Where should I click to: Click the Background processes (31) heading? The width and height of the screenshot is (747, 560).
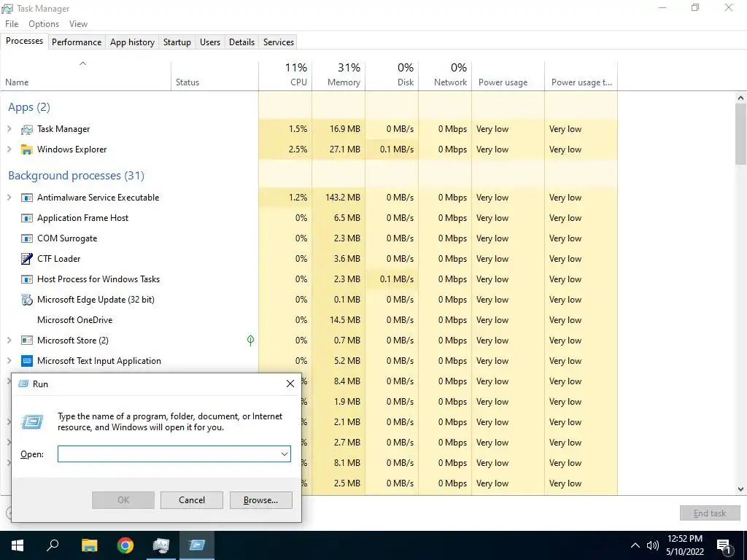point(76,176)
